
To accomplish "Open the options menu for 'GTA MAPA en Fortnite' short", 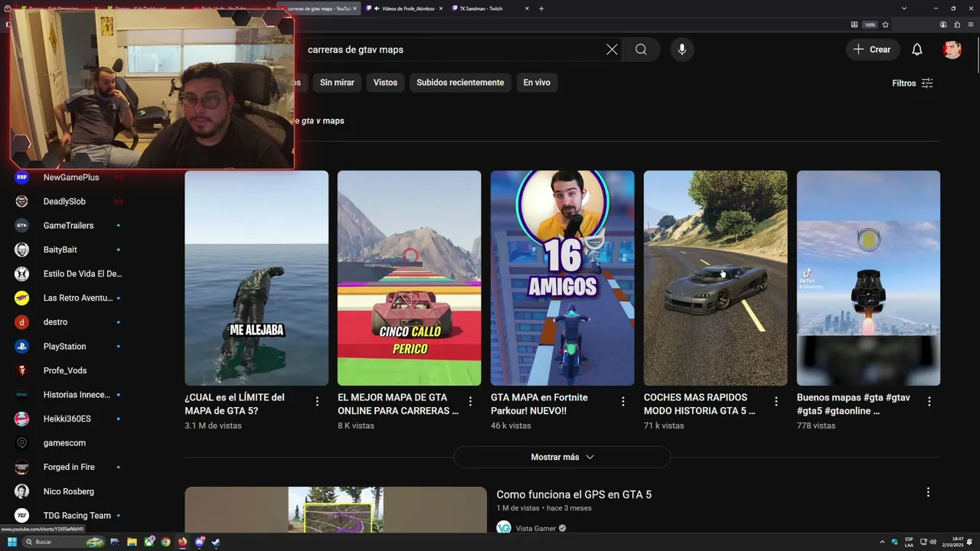I will [623, 402].
